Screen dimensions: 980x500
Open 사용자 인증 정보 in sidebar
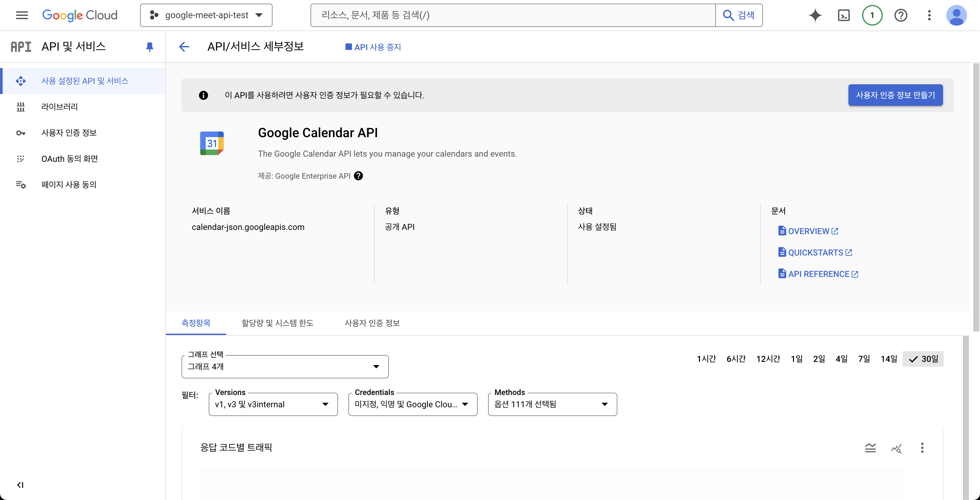tap(69, 133)
